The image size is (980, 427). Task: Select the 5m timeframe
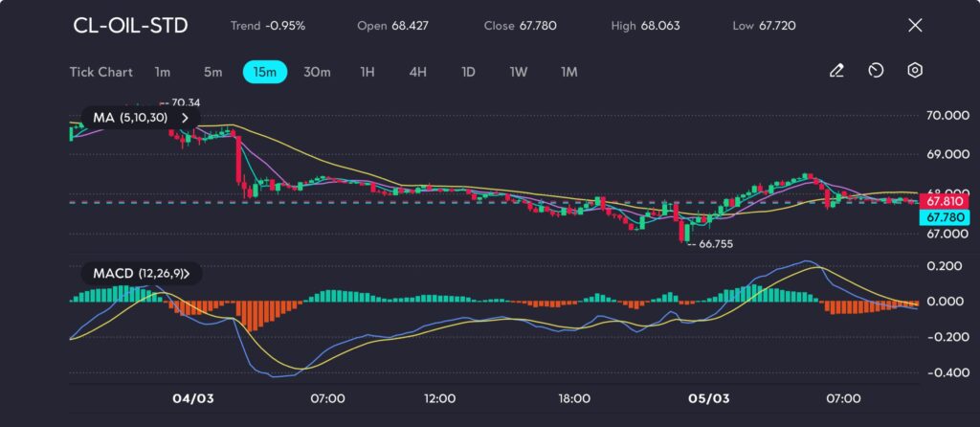[x=212, y=72]
